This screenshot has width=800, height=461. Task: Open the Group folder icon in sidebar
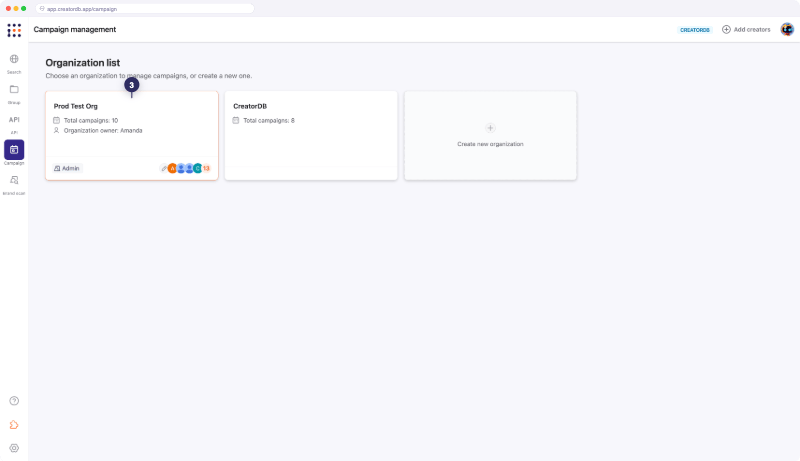pos(14,89)
